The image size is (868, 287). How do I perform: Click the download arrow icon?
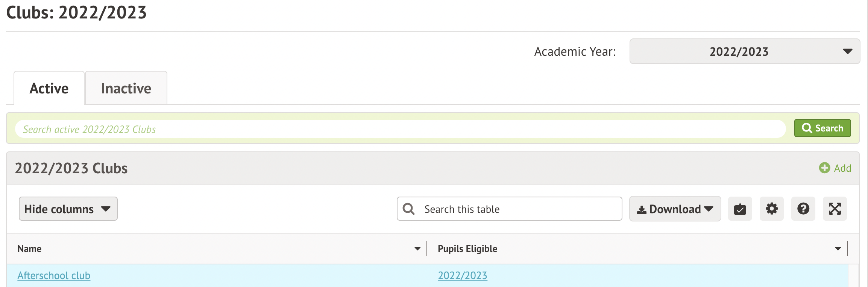(642, 210)
